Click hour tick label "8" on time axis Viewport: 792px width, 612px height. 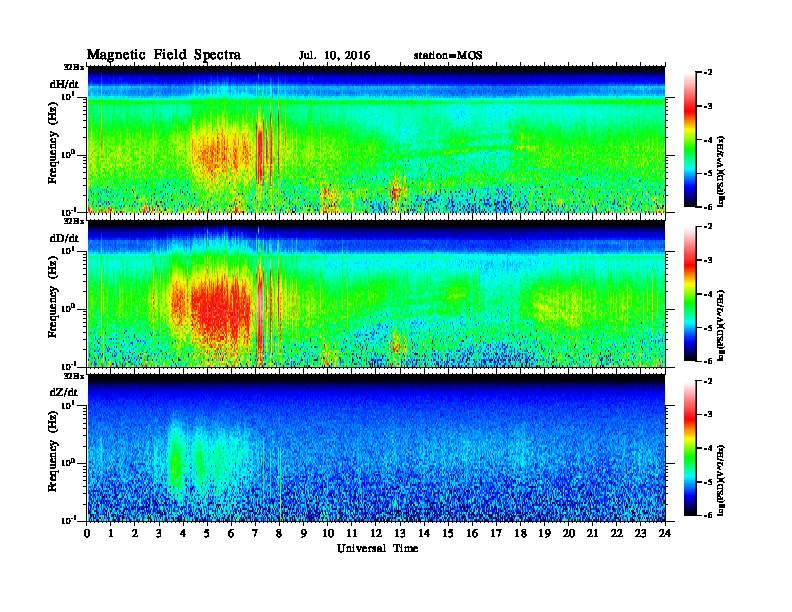click(279, 533)
